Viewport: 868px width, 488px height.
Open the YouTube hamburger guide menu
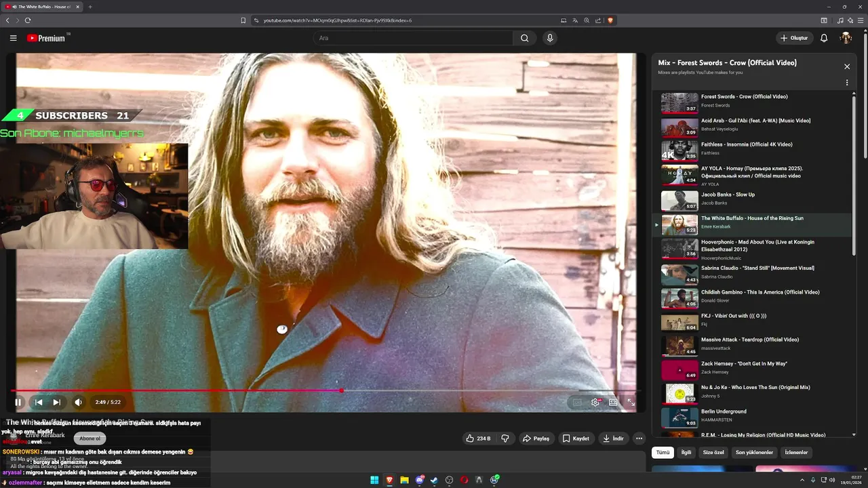coord(13,38)
